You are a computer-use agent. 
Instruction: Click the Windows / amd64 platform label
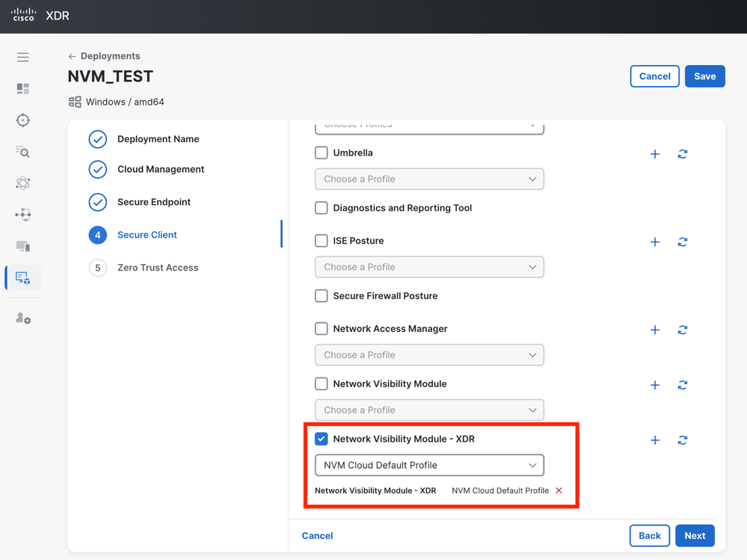click(125, 102)
